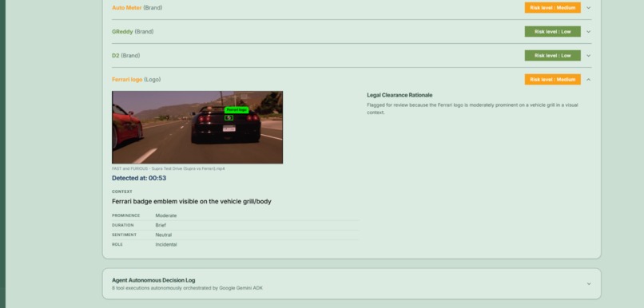This screenshot has height=308, width=644.
Task: Expand the Agent Autonomous Decision Log chevron
Action: point(589,284)
